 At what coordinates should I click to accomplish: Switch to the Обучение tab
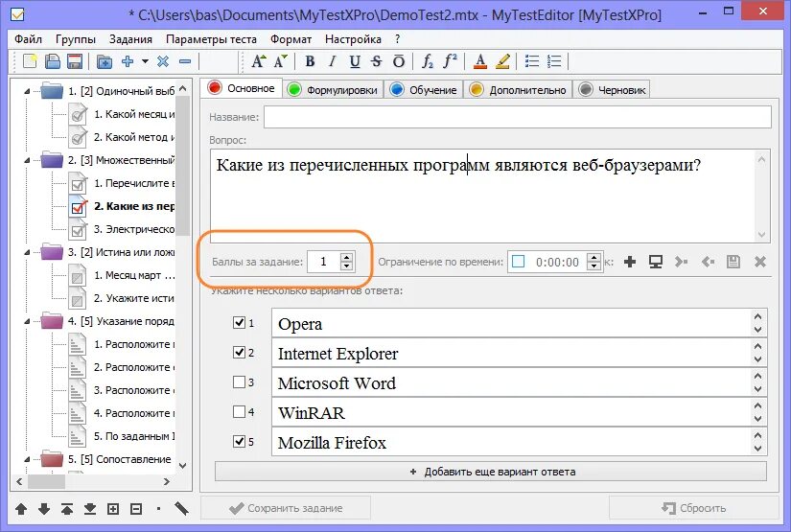(424, 90)
